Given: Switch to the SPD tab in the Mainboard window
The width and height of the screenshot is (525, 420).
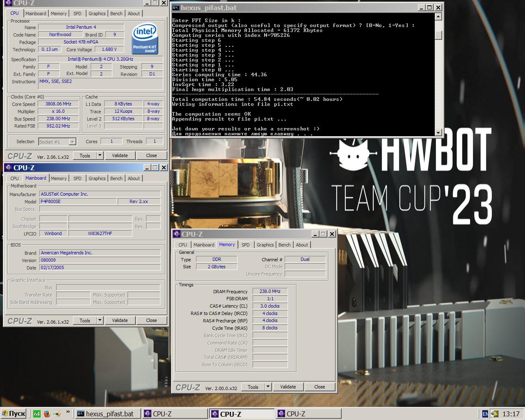Looking at the screenshot, I should coord(78,178).
